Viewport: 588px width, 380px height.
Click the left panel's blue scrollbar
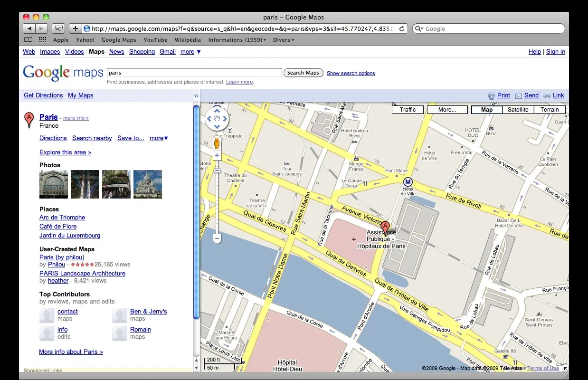tap(196, 211)
